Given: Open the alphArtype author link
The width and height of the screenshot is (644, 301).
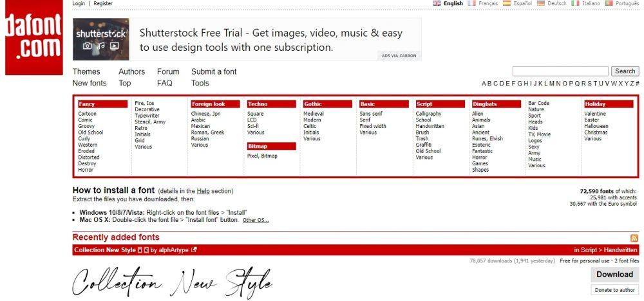Looking at the screenshot, I should pos(174,250).
